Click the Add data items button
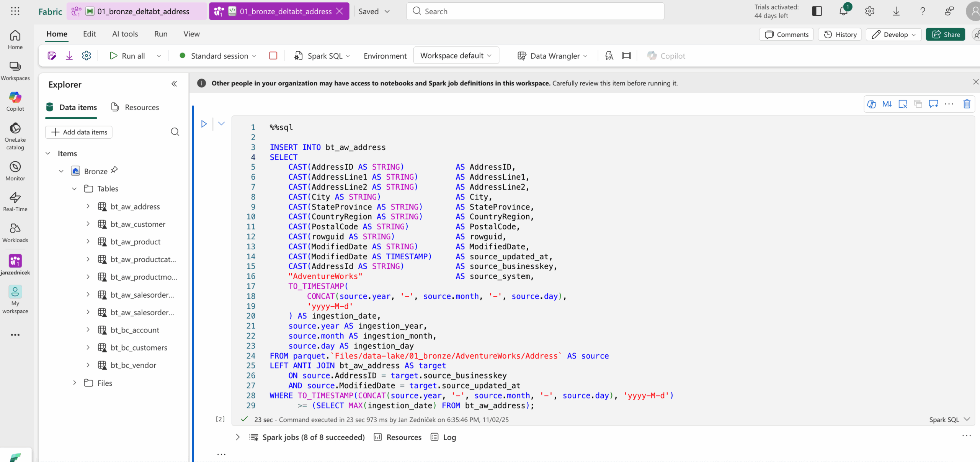The width and height of the screenshot is (980, 462). coord(79,132)
